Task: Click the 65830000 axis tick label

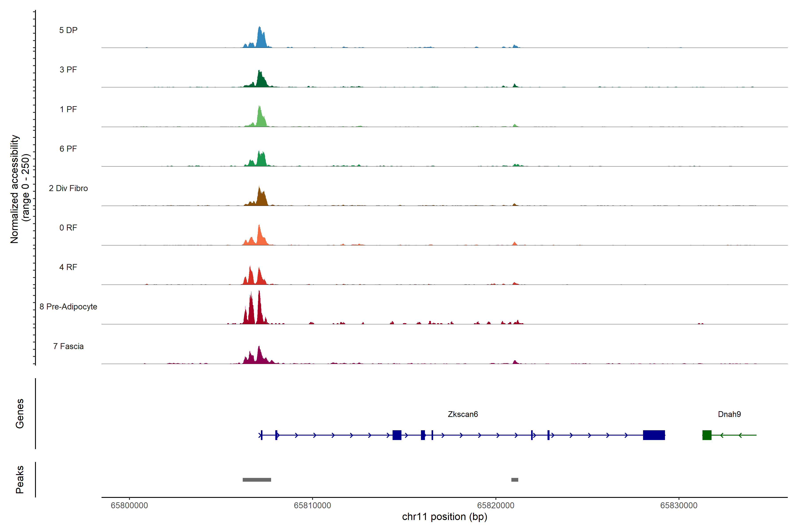Action: point(679,506)
